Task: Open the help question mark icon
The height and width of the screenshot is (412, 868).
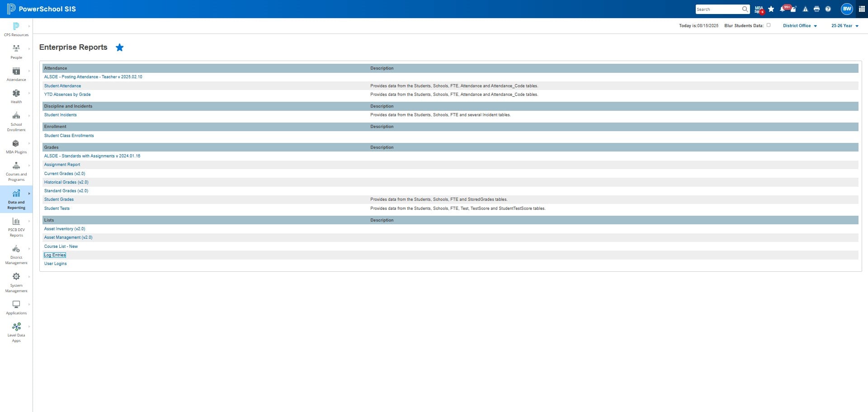Action: (828, 9)
